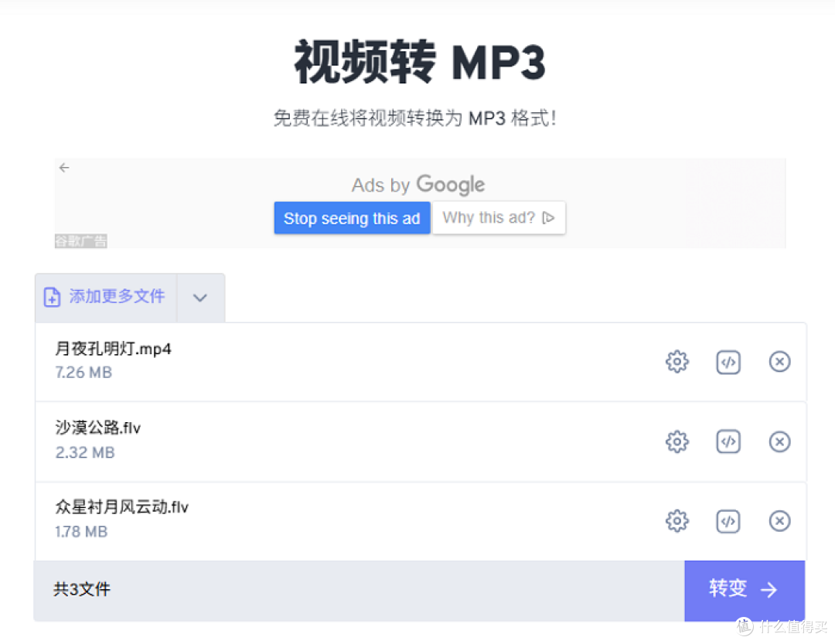The image size is (835, 644).
Task: Click the code icon for 众星衬月风云动.flv
Action: pyautogui.click(x=728, y=520)
